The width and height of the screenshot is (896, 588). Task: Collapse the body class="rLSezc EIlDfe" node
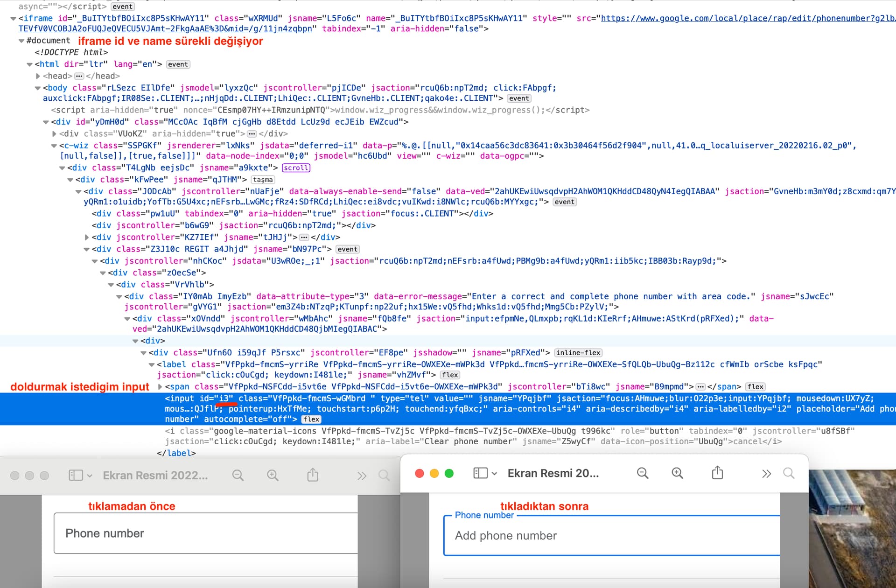[38, 88]
